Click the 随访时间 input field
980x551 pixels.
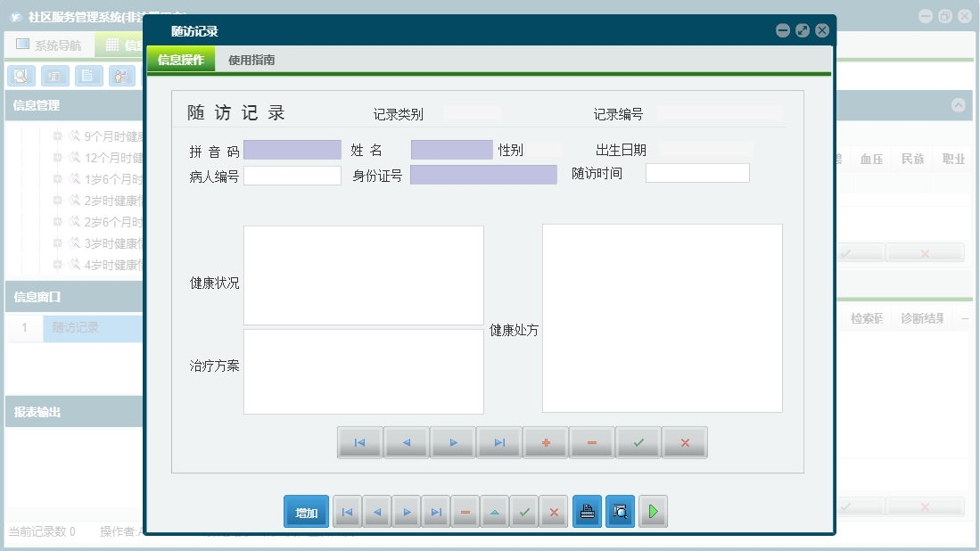pyautogui.click(x=697, y=173)
